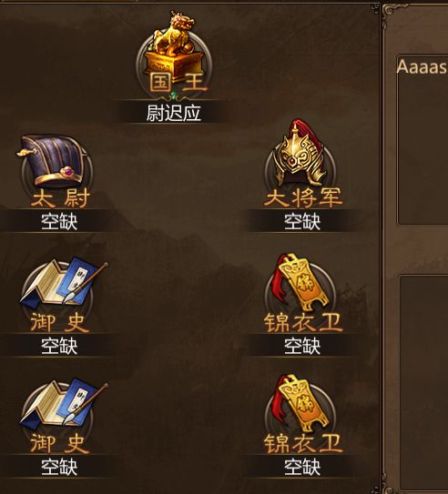Click the empty dark box beside 锦衣卫

(423, 382)
